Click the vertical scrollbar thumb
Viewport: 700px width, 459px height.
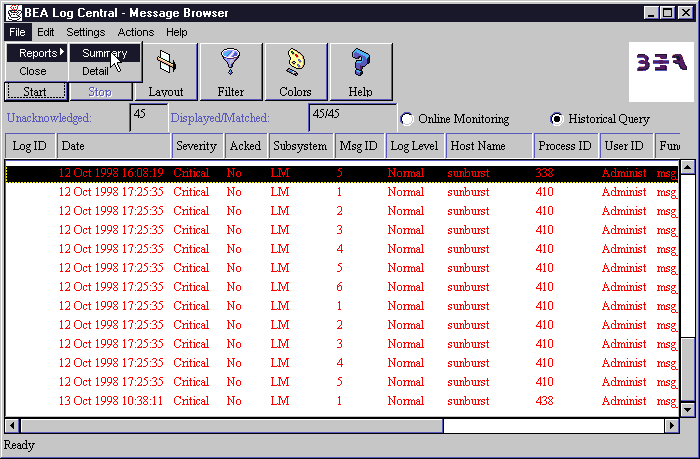(688, 370)
